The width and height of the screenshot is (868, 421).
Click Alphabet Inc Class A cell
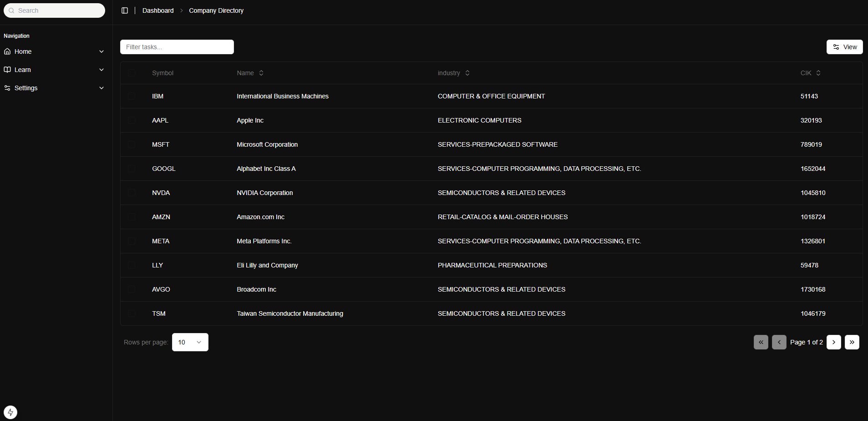click(266, 169)
